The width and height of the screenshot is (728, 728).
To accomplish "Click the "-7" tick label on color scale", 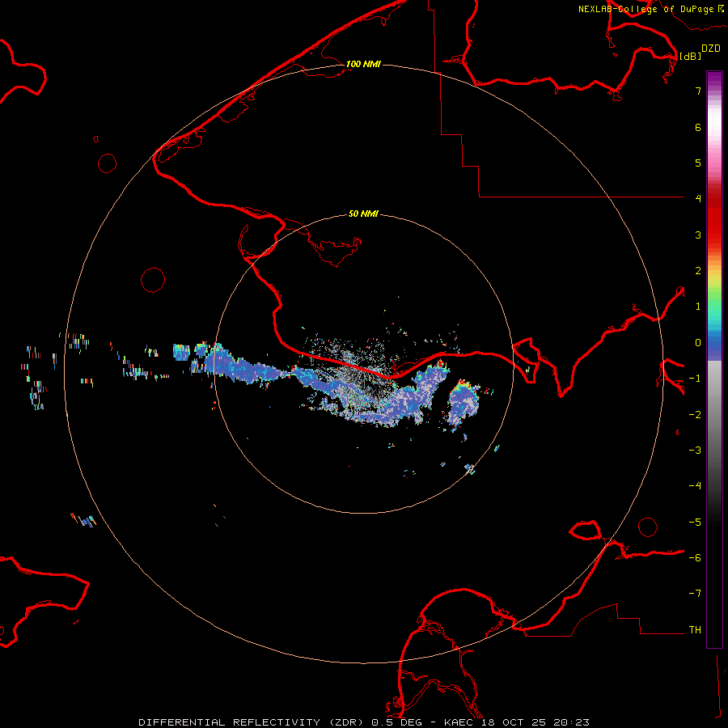I will pyautogui.click(x=695, y=594).
